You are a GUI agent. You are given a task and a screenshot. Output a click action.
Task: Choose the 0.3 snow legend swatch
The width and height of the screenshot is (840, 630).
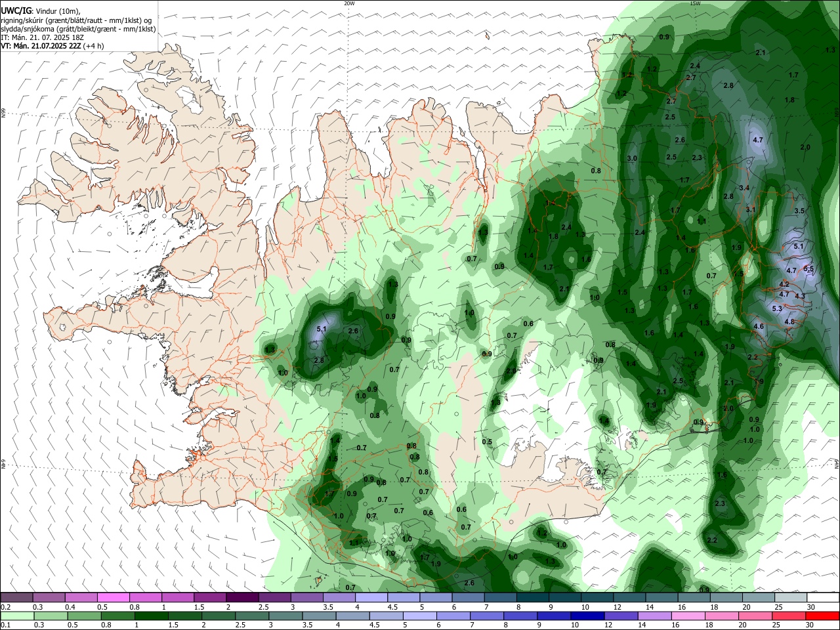click(x=49, y=598)
